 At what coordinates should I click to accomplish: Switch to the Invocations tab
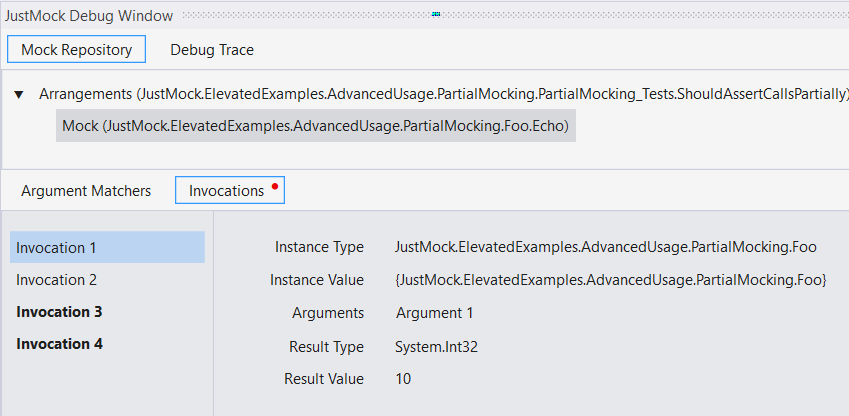(x=230, y=190)
